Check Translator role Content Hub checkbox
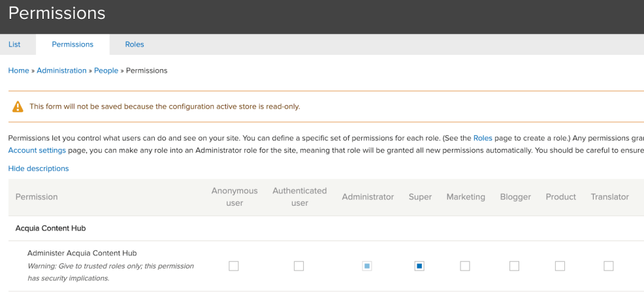644x294 pixels. pos(609,266)
